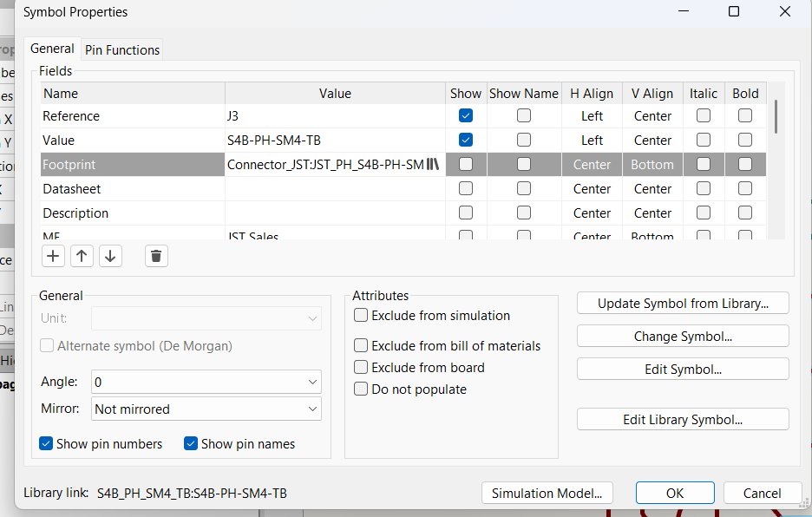
Task: Select the Datasheet value input field
Action: click(x=336, y=188)
